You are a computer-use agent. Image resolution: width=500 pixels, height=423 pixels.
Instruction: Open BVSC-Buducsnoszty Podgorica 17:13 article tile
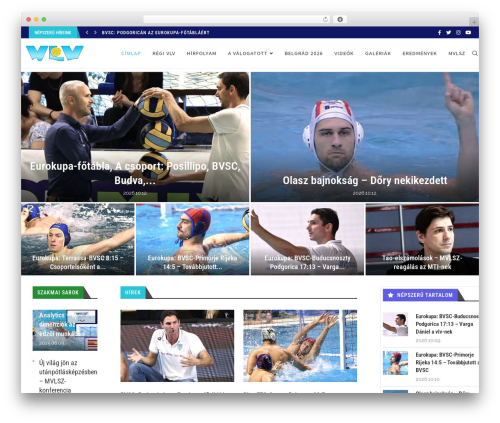(x=307, y=239)
